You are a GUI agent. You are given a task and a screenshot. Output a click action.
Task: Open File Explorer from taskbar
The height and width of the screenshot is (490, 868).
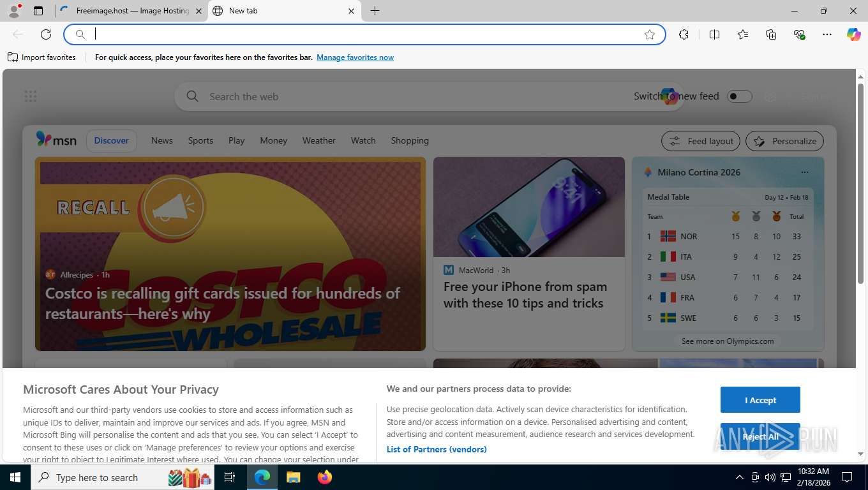tap(293, 477)
